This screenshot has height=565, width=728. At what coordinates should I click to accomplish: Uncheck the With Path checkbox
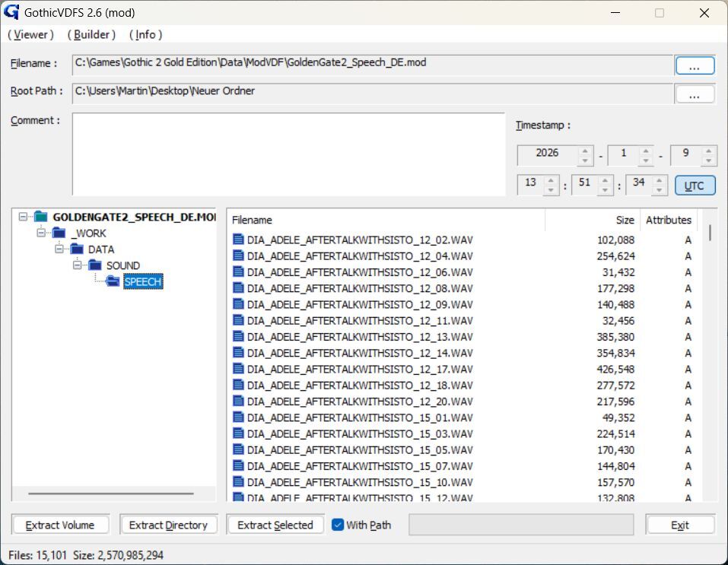[x=339, y=525]
